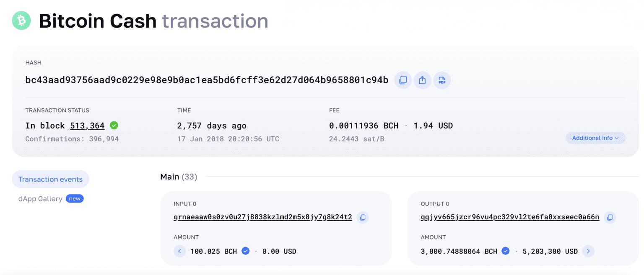This screenshot has width=644, height=275.
Task: Open output address qqjyv665jzcr96vu... link
Action: (x=510, y=217)
